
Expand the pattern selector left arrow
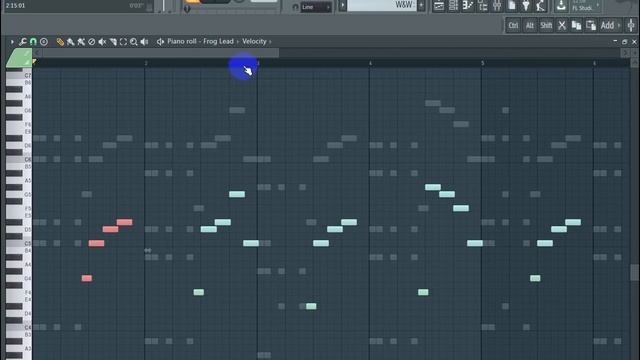pyautogui.click(x=342, y=6)
